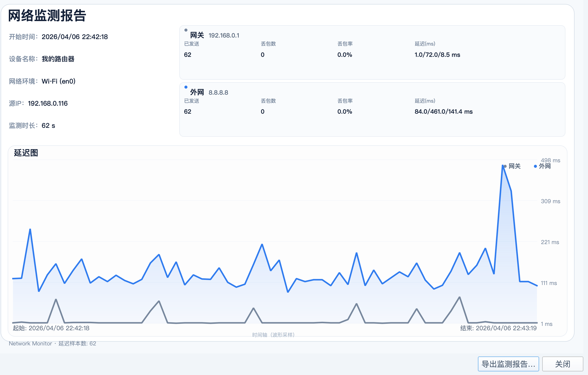This screenshot has height=375, width=588.
Task: Click the external latency value 84.0/461.0/141.4 ms
Action: click(x=443, y=112)
